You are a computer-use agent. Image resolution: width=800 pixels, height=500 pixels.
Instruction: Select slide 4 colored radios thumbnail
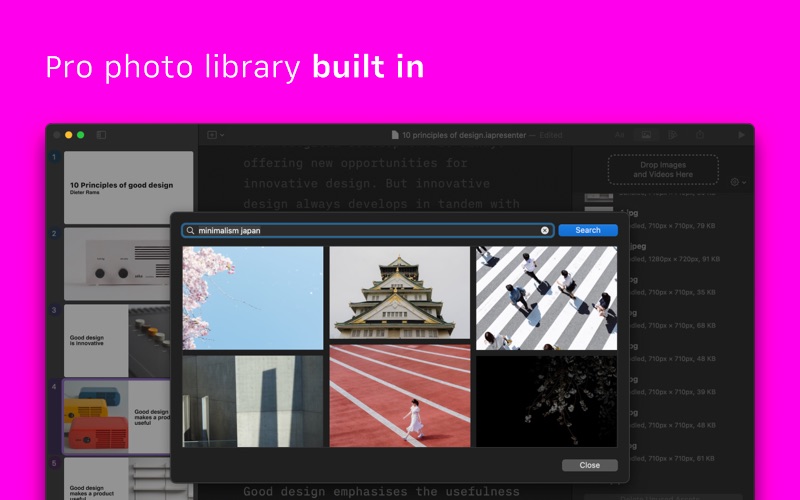[117, 417]
